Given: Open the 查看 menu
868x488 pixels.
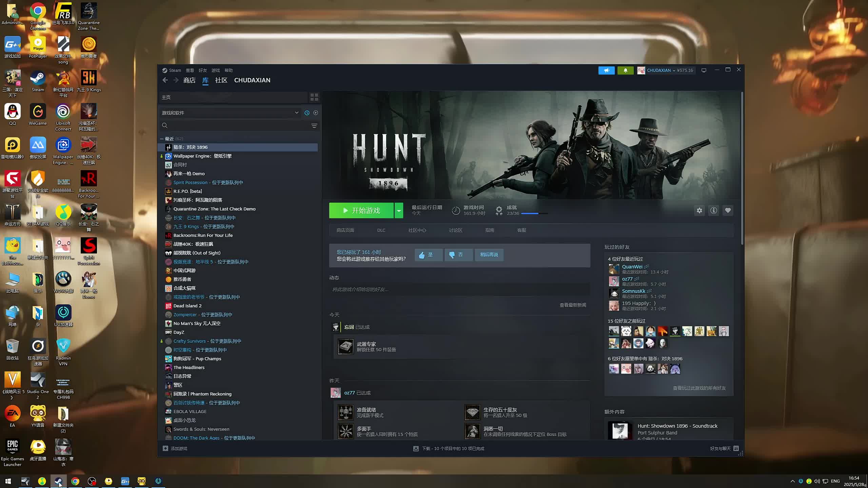Looking at the screenshot, I should [x=190, y=70].
